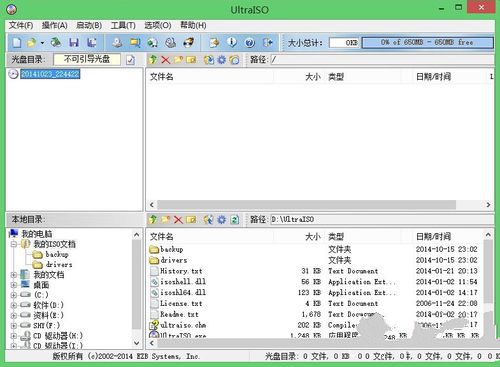The width and height of the screenshot is (500, 367).
Task: Click the New file toolbar icon
Action: 17,42
